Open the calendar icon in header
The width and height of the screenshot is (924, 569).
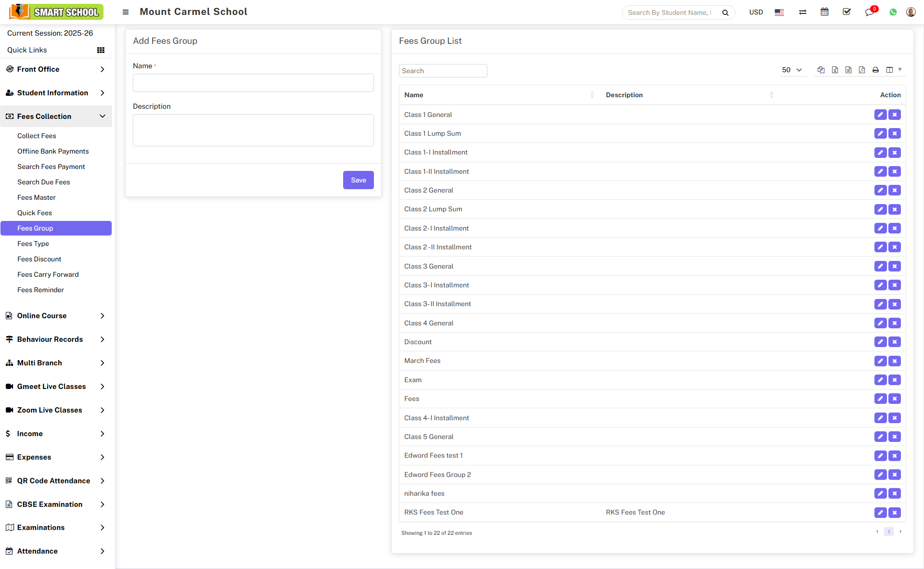pyautogui.click(x=824, y=12)
